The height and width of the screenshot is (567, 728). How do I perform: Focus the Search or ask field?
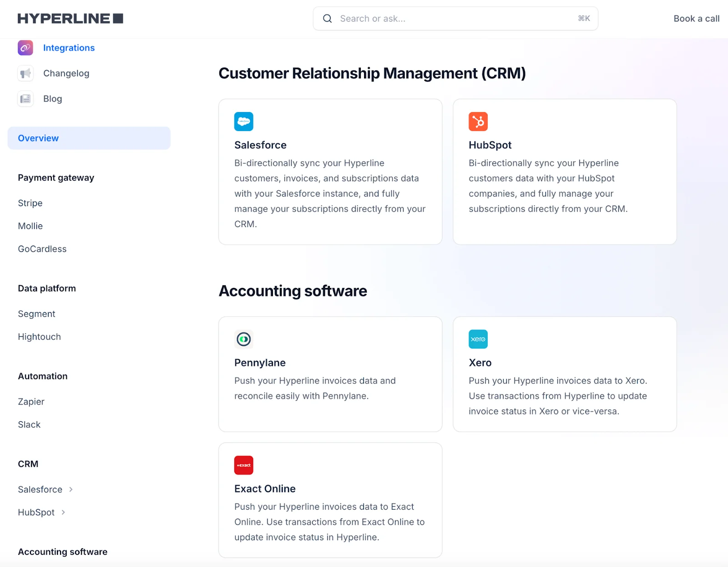[x=455, y=19]
